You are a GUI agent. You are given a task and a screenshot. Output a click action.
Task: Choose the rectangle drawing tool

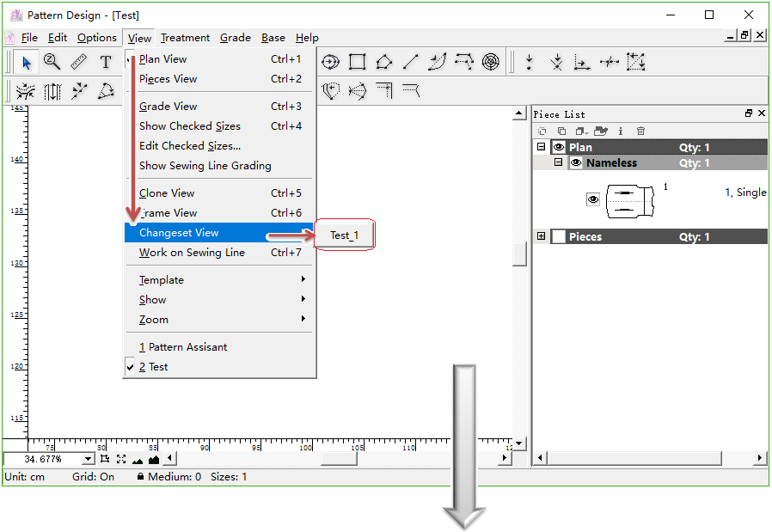point(358,62)
